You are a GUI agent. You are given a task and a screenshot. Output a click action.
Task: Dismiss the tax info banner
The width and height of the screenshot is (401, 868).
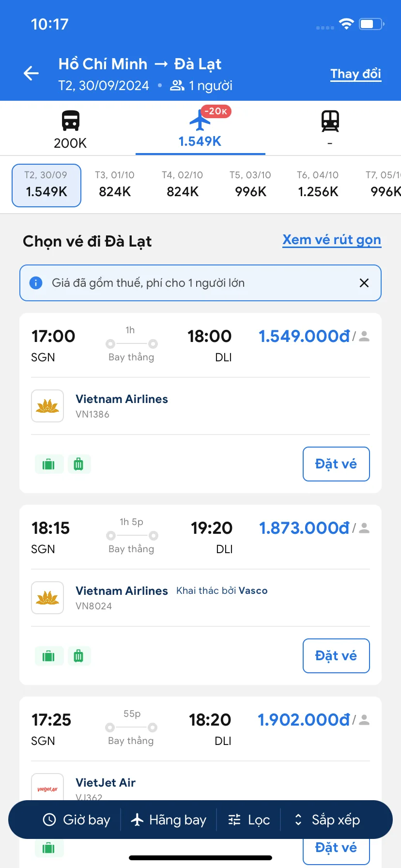click(x=364, y=283)
